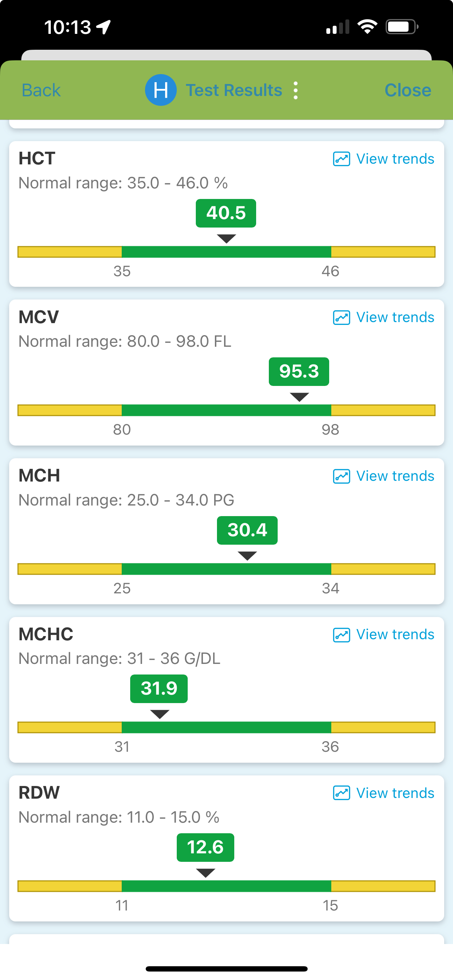Open View trends for MCV
The width and height of the screenshot is (453, 980).
coord(395,317)
